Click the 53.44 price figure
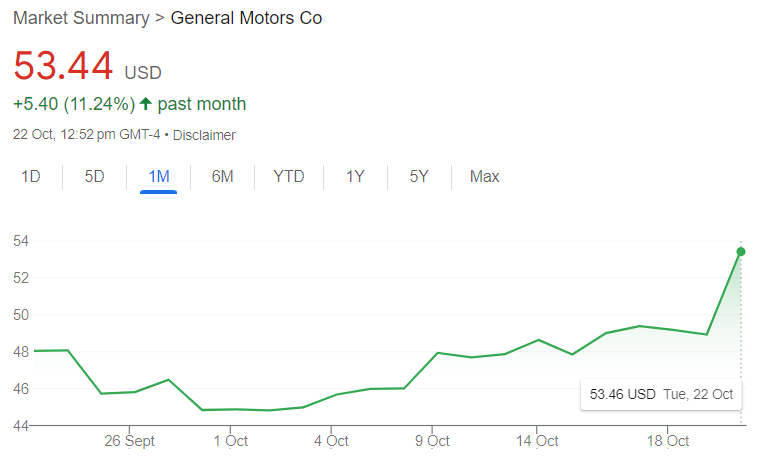This screenshot has width=775, height=458. point(62,66)
